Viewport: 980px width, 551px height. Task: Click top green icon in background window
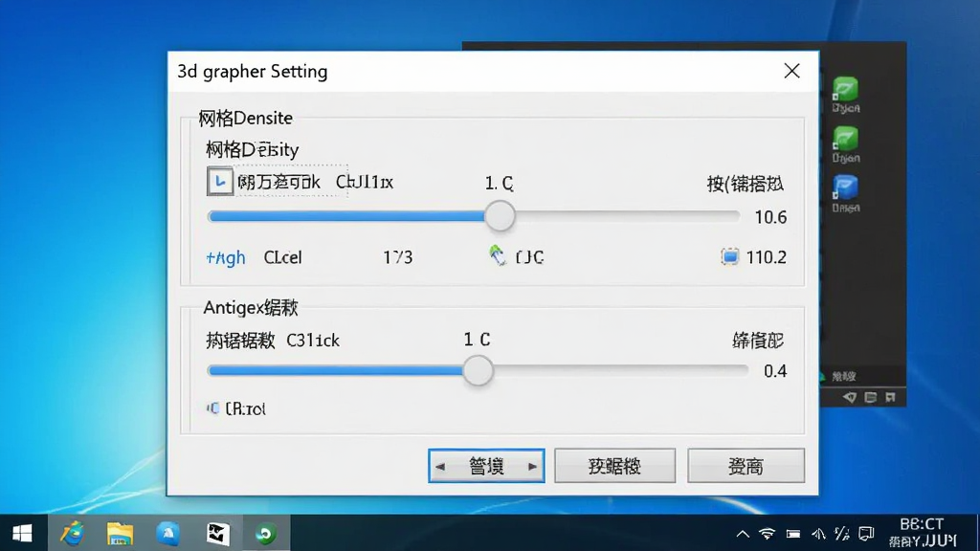[x=845, y=89]
